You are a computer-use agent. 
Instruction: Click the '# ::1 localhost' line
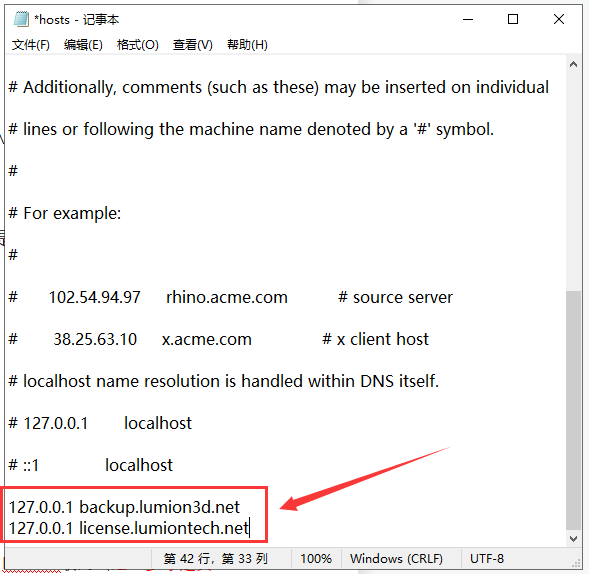[91, 465]
